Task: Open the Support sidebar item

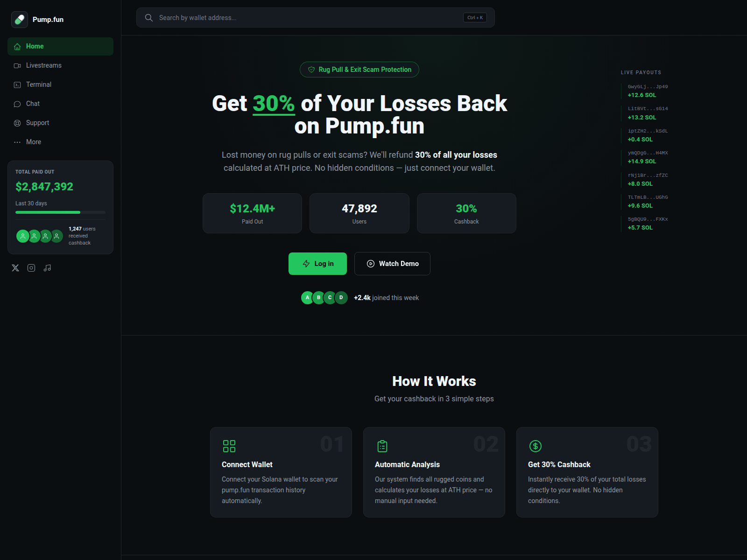Action: pos(60,123)
